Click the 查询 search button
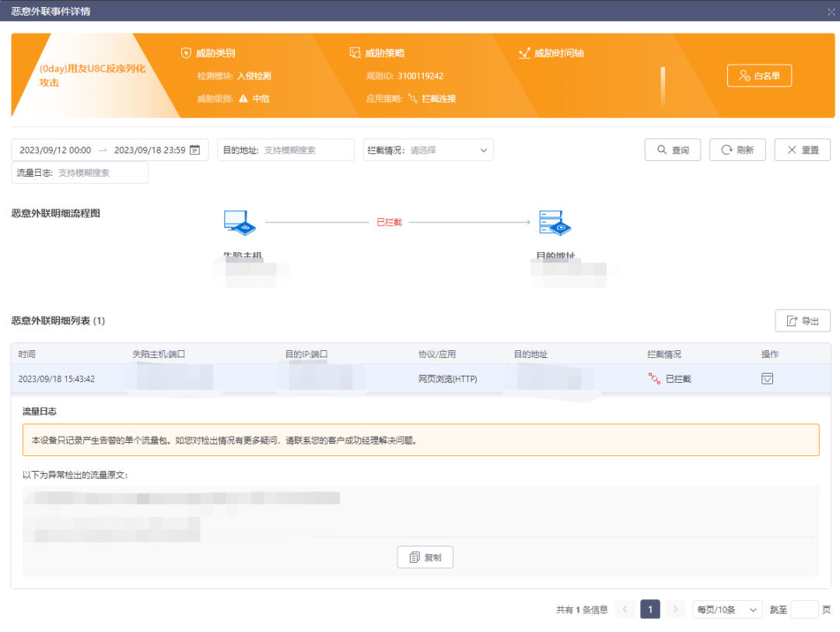The width and height of the screenshot is (840, 632). 672,150
